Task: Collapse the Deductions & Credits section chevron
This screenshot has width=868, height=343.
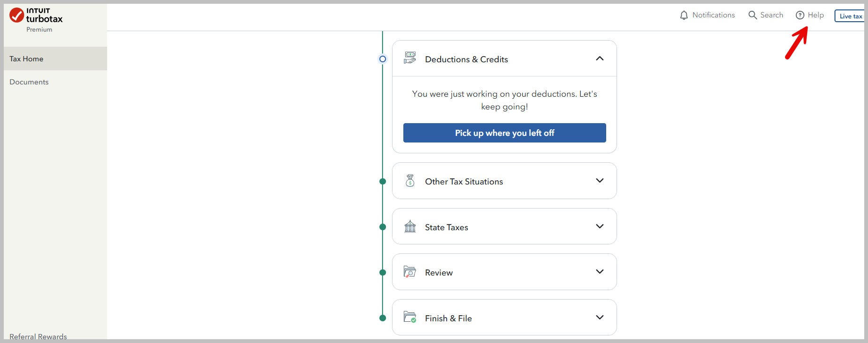Action: 600,59
